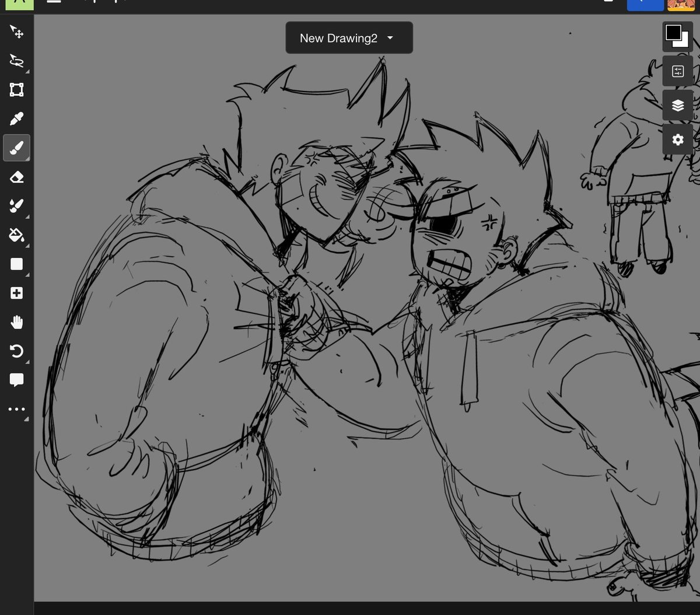The image size is (700, 615).
Task: Click the plus Insert tool icon
Action: click(16, 293)
